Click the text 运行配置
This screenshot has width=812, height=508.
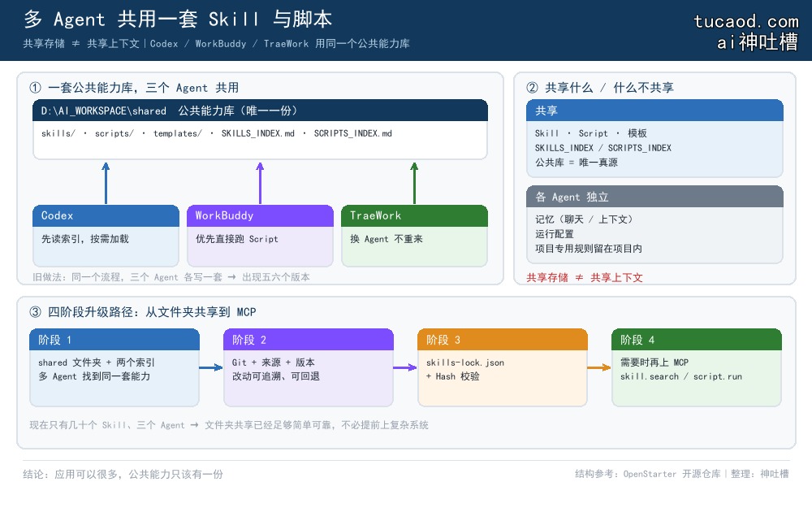tap(554, 234)
